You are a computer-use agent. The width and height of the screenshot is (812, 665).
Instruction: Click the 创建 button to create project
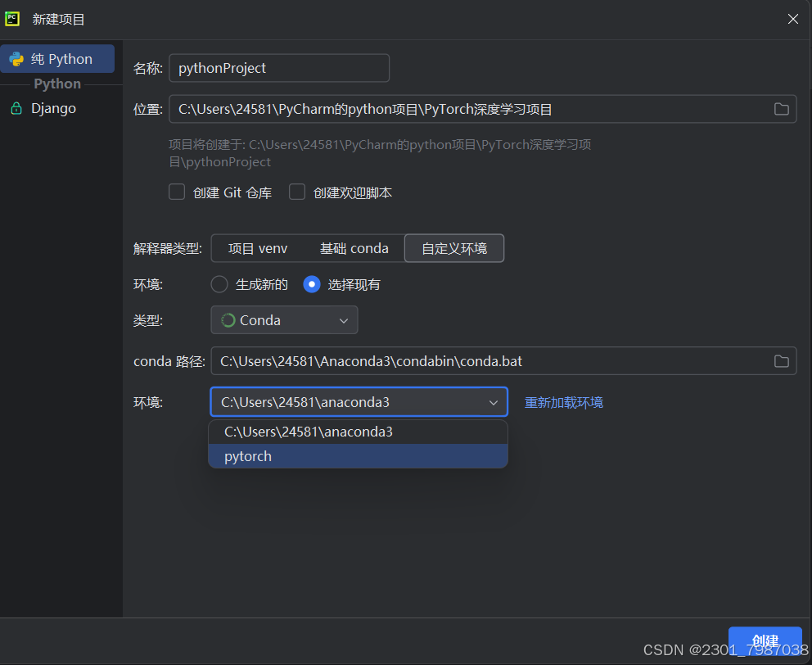coord(765,640)
